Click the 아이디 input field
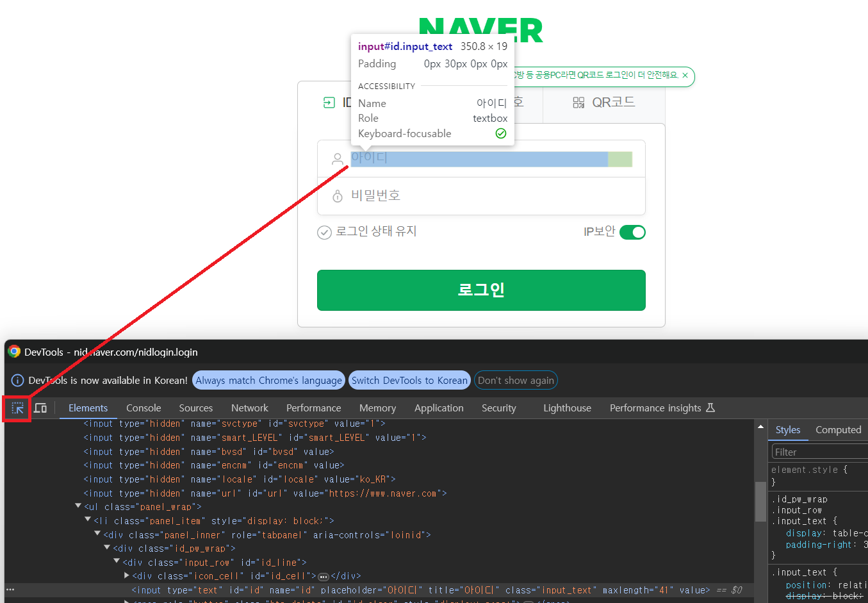Viewport: 868px width, 603px height. tap(491, 159)
